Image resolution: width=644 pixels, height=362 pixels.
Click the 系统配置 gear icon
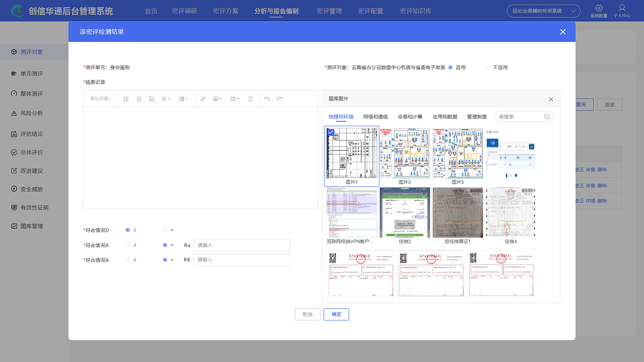(x=599, y=9)
